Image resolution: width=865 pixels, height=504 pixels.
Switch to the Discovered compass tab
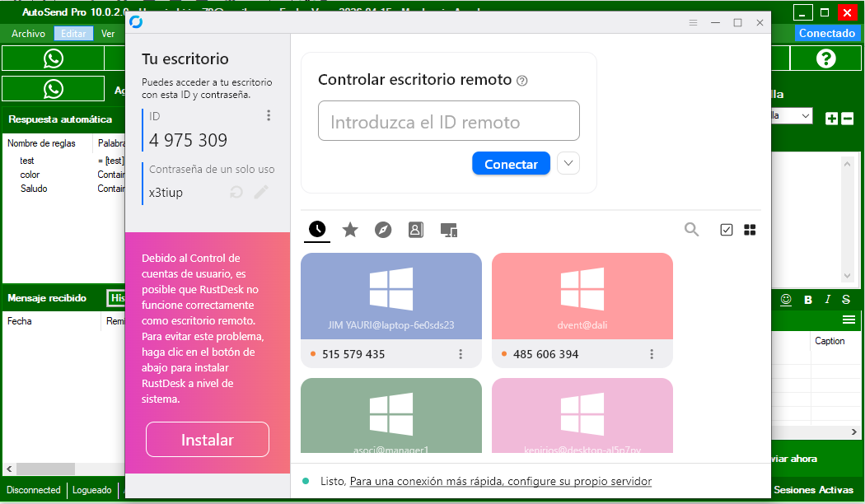pyautogui.click(x=383, y=230)
